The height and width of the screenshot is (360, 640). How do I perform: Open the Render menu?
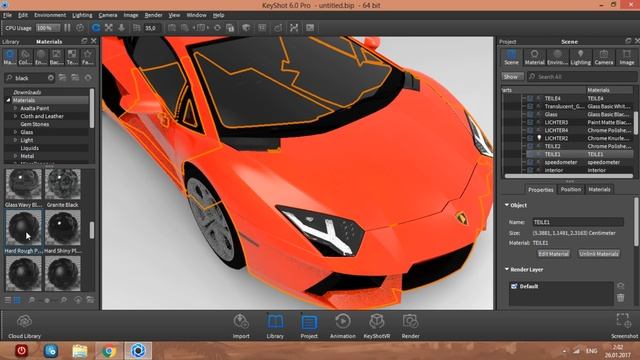pos(153,15)
